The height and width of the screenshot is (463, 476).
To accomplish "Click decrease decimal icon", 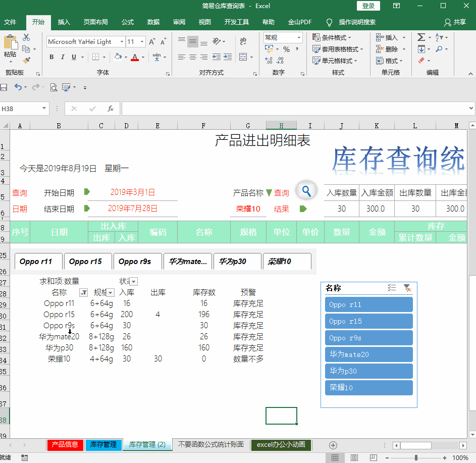I will point(280,61).
